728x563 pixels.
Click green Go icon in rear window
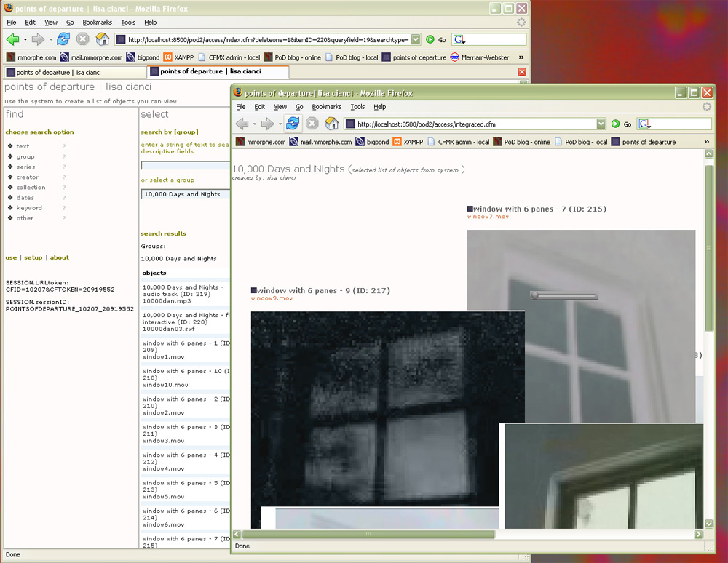[430, 39]
